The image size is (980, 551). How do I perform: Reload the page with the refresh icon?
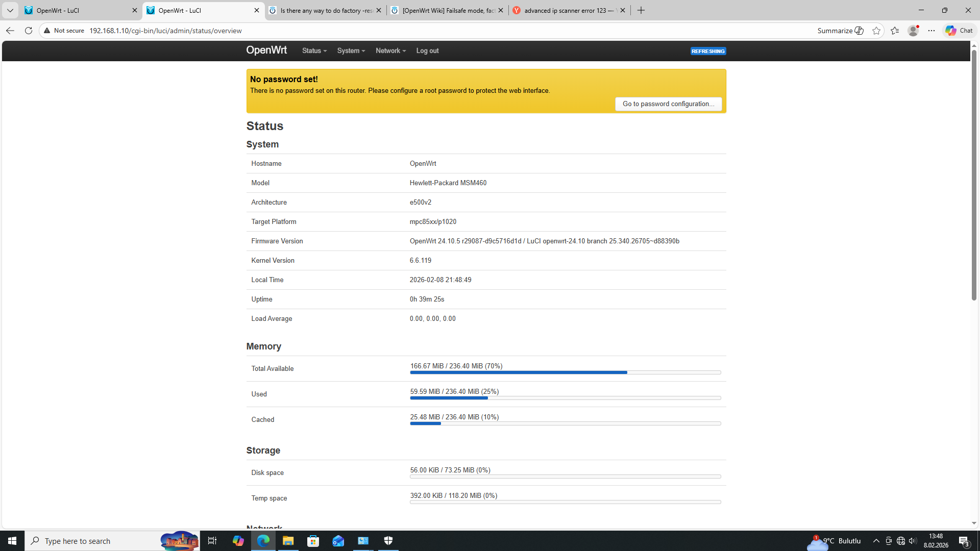tap(29, 31)
